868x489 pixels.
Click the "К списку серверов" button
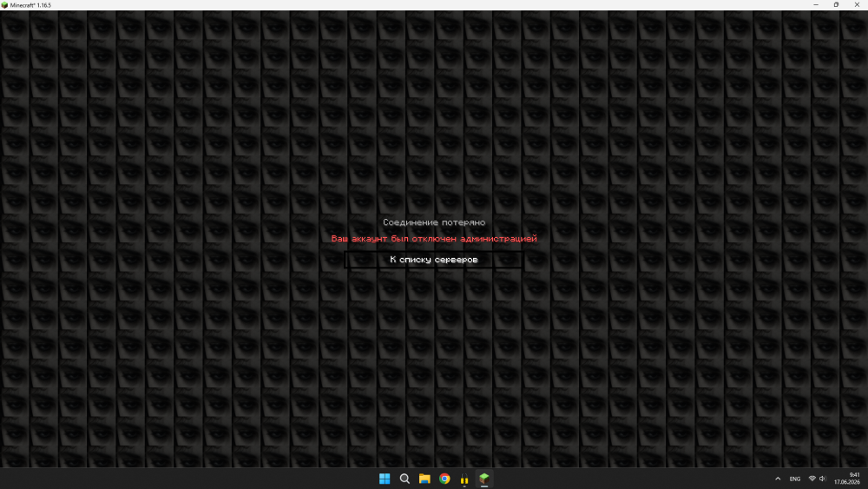click(433, 260)
